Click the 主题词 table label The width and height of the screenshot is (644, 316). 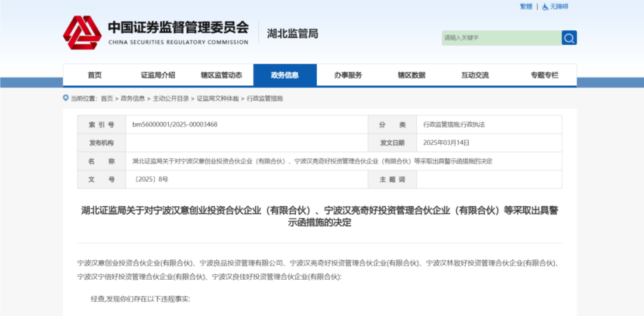pos(392,179)
